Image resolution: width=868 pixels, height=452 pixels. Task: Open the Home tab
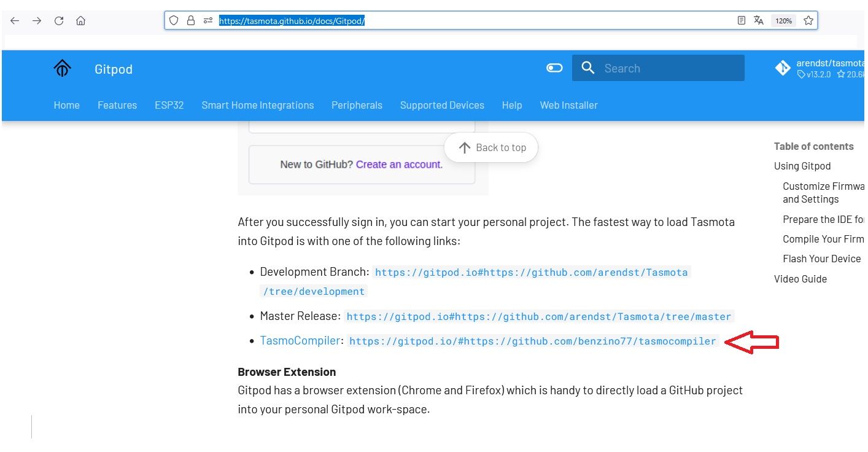[67, 105]
